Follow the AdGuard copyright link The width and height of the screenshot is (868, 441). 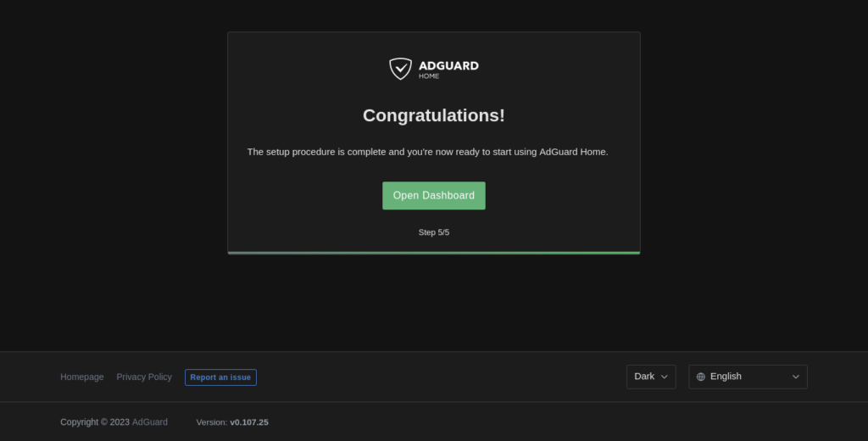coord(150,422)
